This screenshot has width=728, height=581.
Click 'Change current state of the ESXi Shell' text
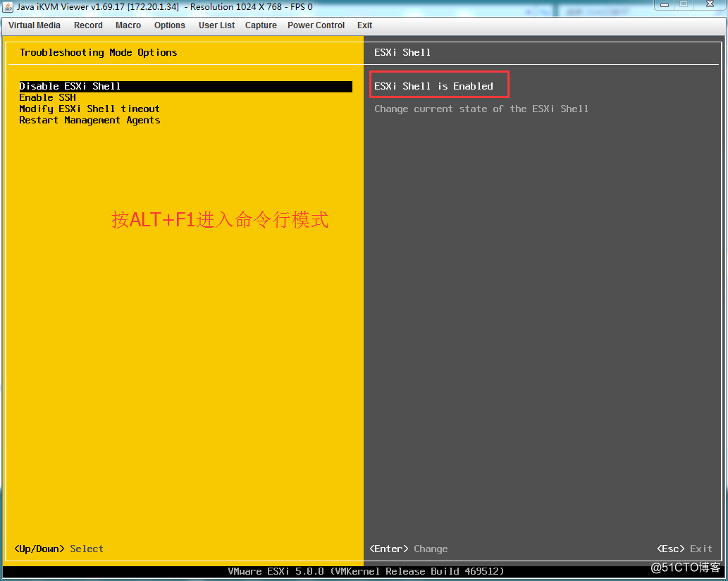pos(481,109)
